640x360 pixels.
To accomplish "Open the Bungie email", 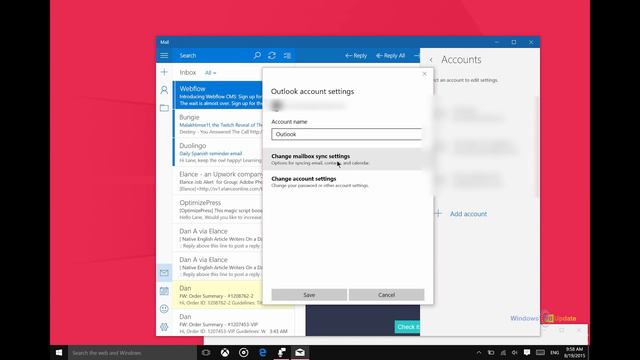I will (218, 124).
